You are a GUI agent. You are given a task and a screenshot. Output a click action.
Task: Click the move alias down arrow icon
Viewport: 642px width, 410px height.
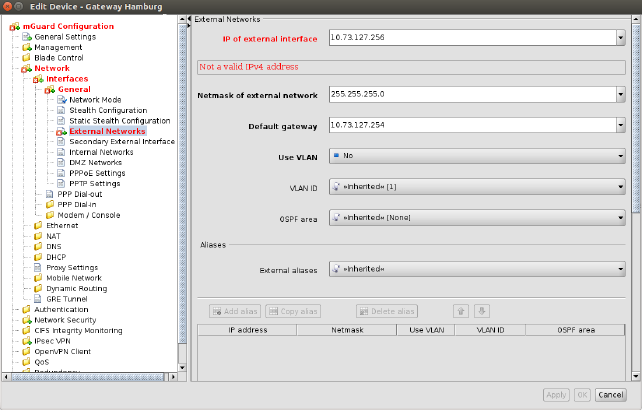tap(481, 311)
